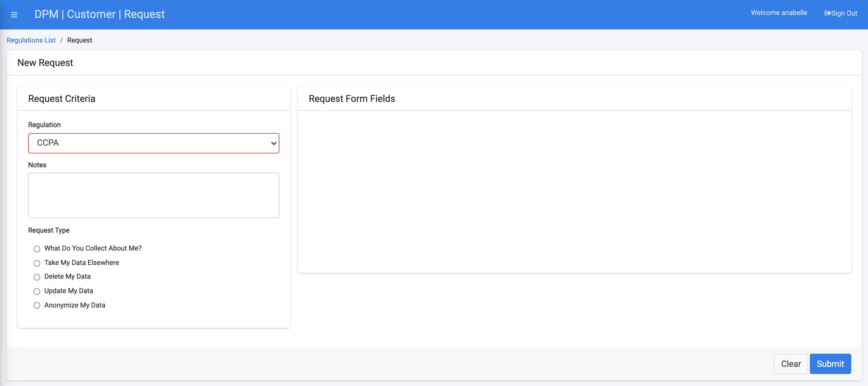
Task: Click the Request breadcrumb item
Action: click(79, 40)
